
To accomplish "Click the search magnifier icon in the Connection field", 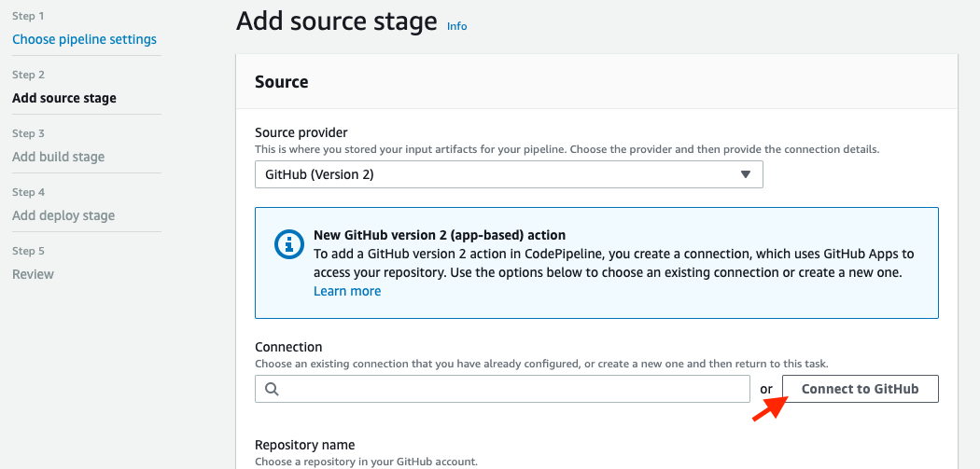I will pyautogui.click(x=272, y=389).
